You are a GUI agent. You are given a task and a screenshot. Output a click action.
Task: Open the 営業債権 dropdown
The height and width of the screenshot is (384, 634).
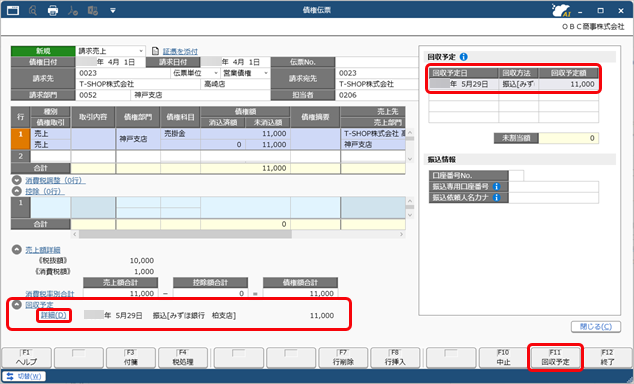pyautogui.click(x=266, y=73)
